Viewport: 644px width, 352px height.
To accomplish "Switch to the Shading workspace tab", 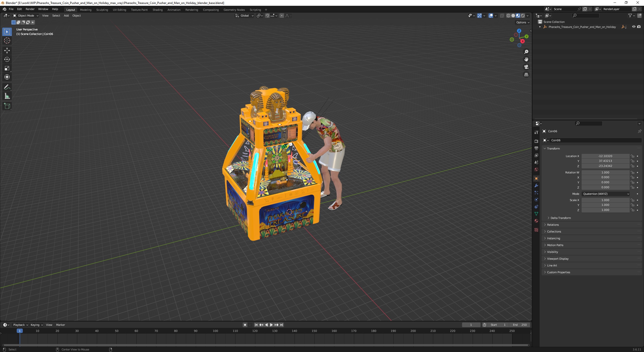I will (x=157, y=10).
